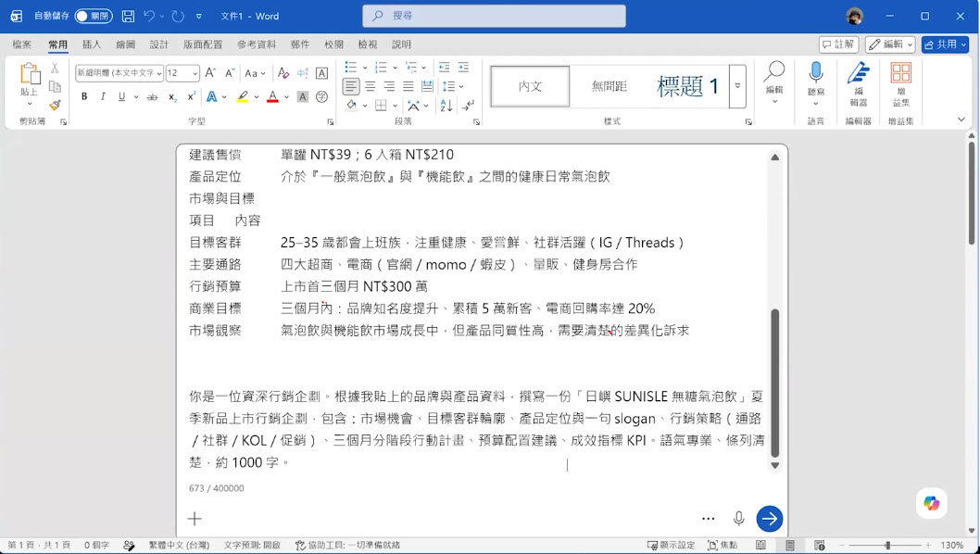Click the yellow text highlight color

243,97
